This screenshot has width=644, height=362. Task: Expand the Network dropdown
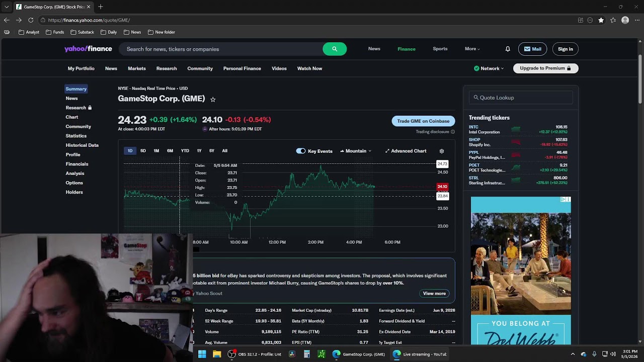[489, 68]
